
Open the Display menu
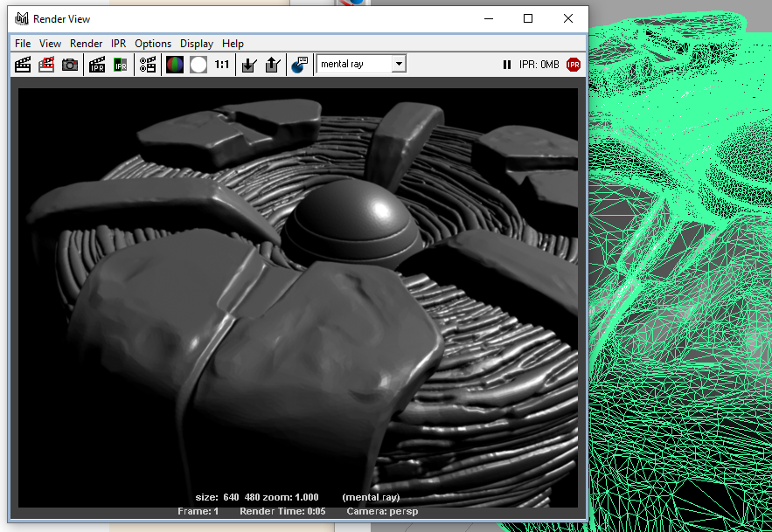[x=196, y=43]
